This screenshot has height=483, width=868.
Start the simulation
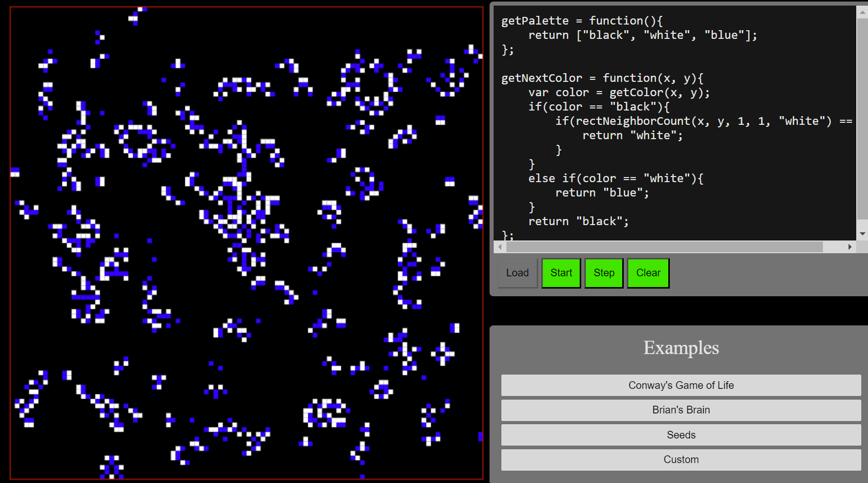click(561, 273)
